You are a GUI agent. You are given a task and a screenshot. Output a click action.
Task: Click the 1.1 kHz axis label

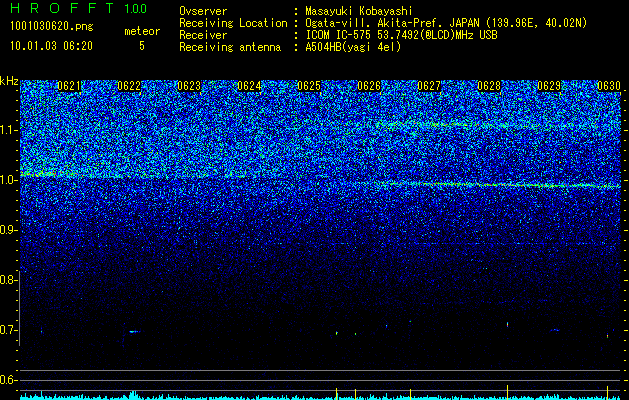click(9, 130)
